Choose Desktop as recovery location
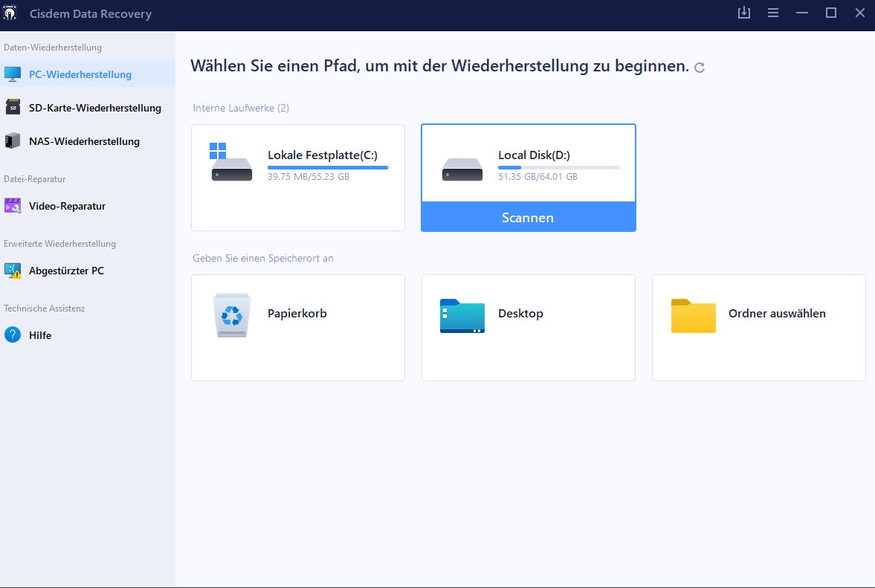Viewport: 875px width, 588px height. pyautogui.click(x=529, y=328)
